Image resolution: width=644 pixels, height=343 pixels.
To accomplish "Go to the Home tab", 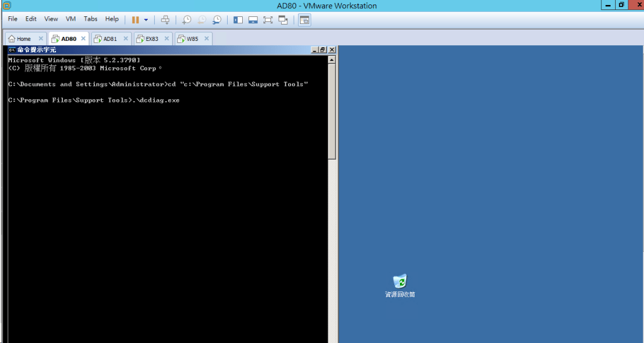I will click(23, 39).
